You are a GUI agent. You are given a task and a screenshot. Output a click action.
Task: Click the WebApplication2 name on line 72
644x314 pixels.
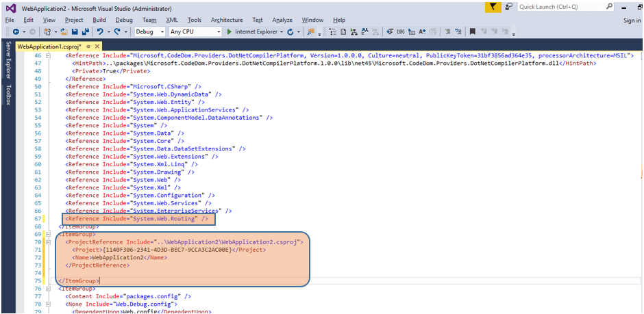[116, 257]
